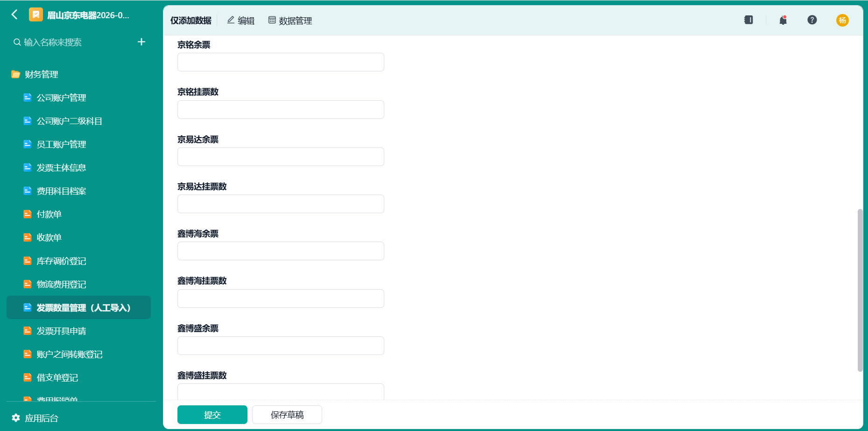Submit the form with 提交 button
This screenshot has height=431, width=868.
212,415
